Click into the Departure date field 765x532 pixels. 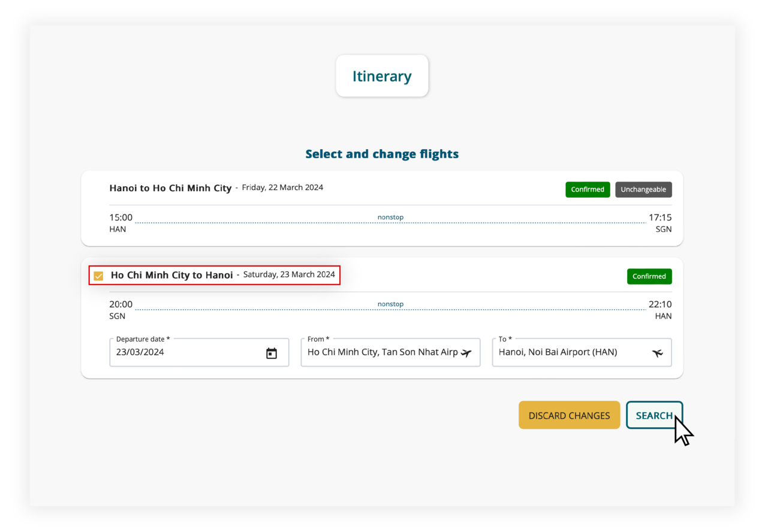186,352
